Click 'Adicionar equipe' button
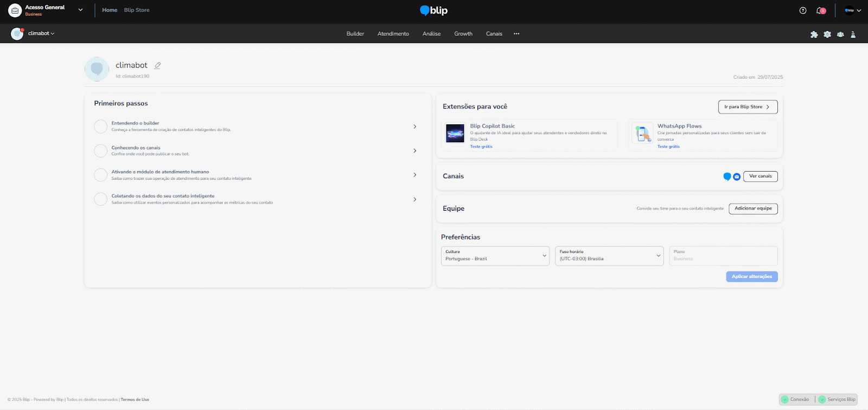Image resolution: width=868 pixels, height=410 pixels. click(x=753, y=209)
